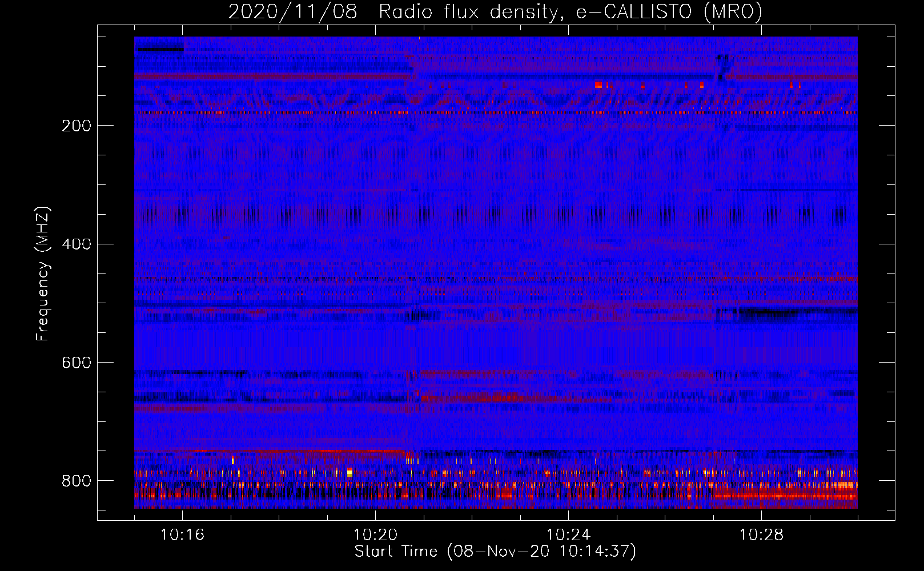The image size is (924, 571).
Task: Click the plot title '2020/11/08 Radio flux density, e-CALLISTO (MRO)'
Action: tap(495, 11)
